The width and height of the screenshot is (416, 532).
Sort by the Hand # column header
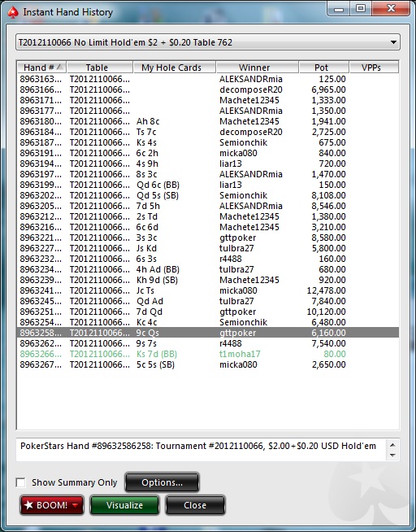[x=42, y=68]
